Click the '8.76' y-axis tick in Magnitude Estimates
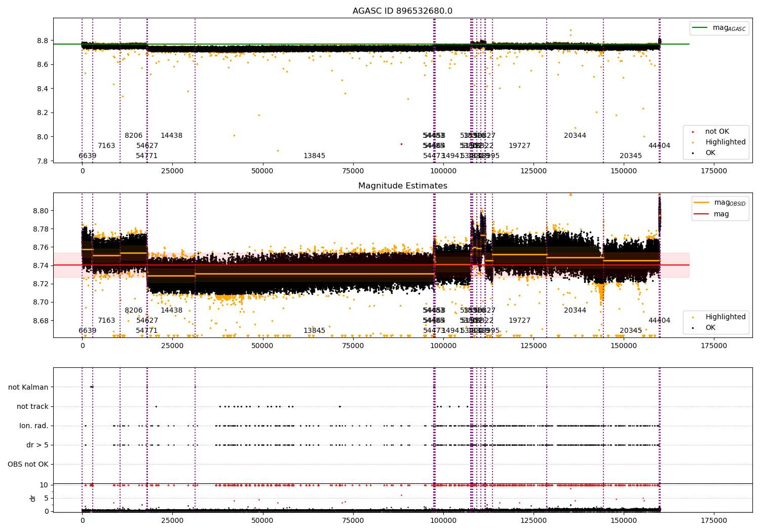The width and height of the screenshot is (760, 532). [x=41, y=247]
